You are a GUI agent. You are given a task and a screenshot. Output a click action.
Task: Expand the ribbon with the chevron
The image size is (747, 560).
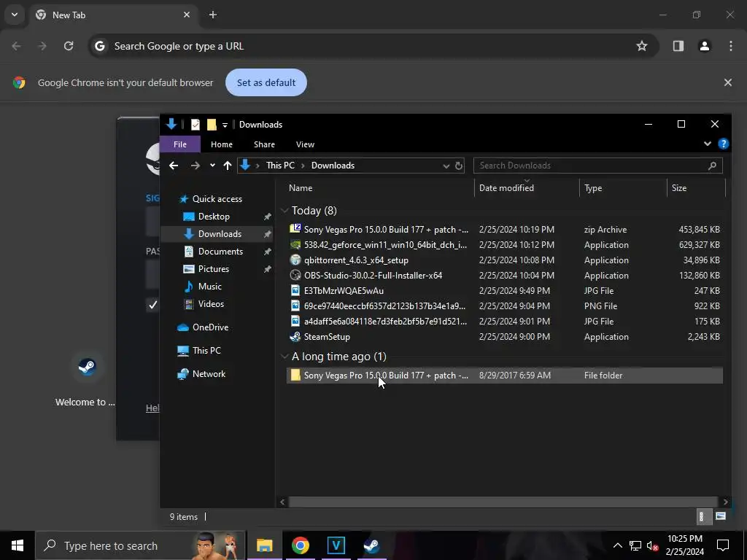coord(707,144)
